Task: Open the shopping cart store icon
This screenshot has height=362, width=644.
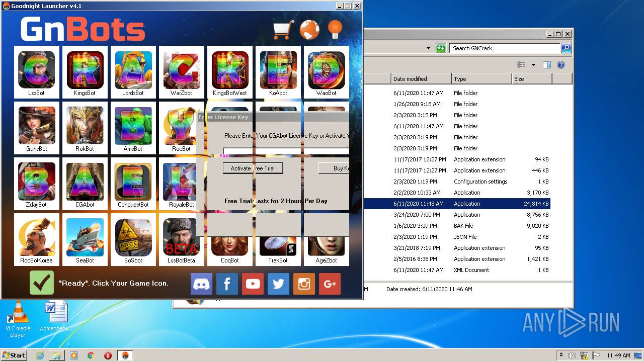Action: [283, 30]
